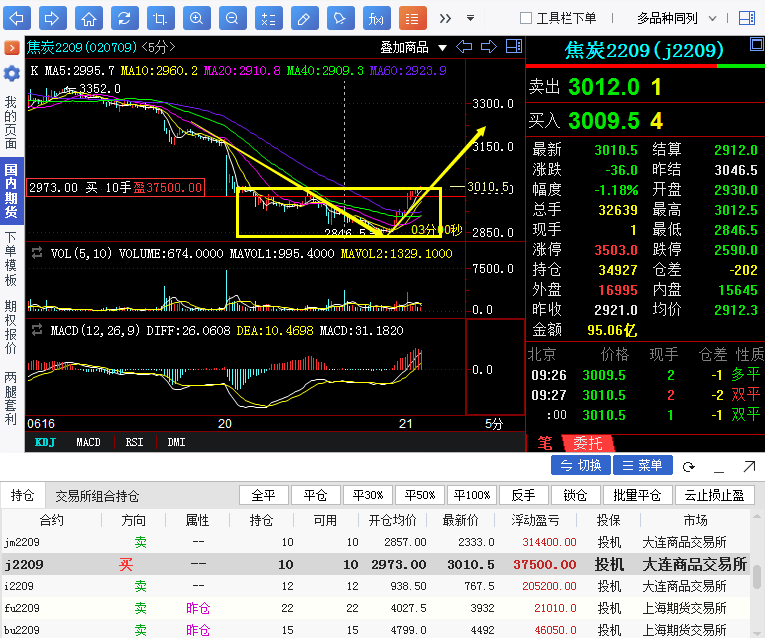Click the back arrow toolbar icon
The image size is (765, 638).
[18, 18]
